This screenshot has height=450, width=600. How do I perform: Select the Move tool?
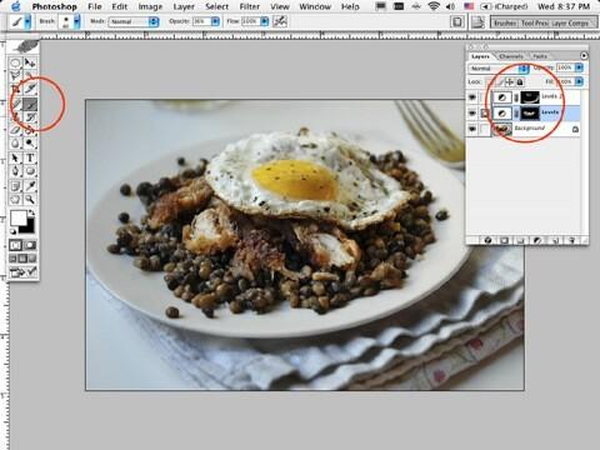click(30, 62)
